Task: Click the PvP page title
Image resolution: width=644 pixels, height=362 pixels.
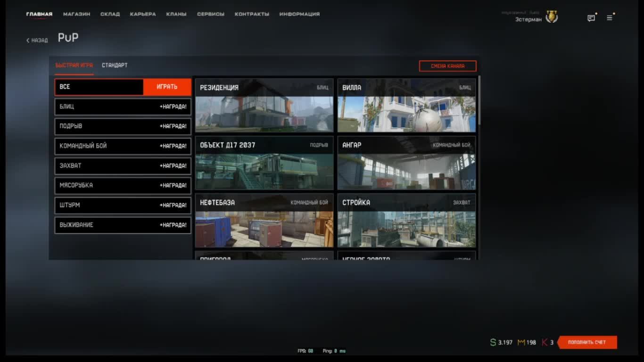Action: coord(68,38)
